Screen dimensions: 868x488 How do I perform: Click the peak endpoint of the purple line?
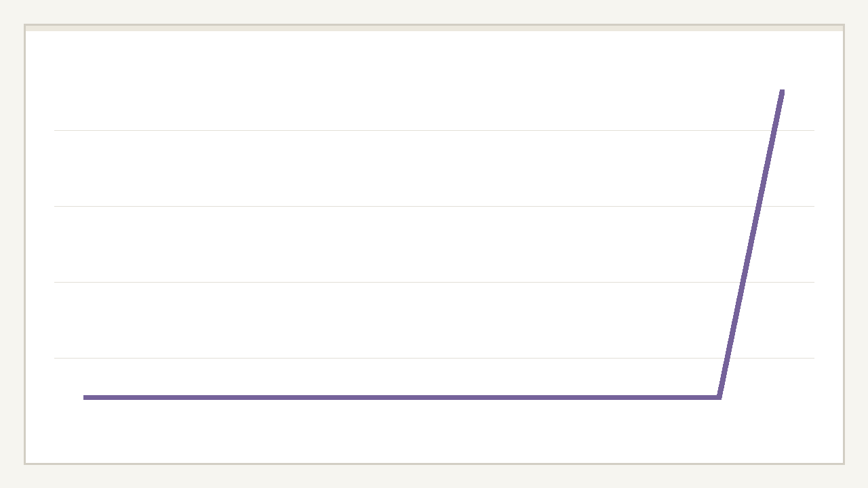[x=782, y=91]
